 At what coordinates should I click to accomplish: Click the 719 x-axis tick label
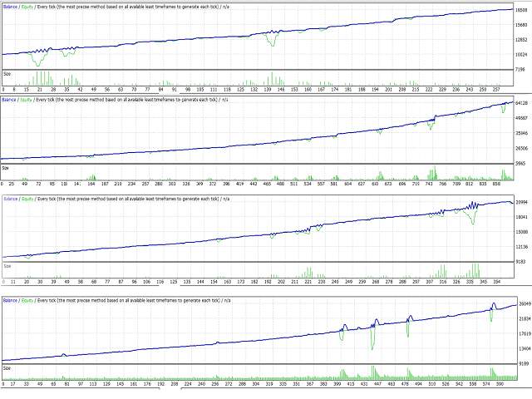(x=416, y=184)
